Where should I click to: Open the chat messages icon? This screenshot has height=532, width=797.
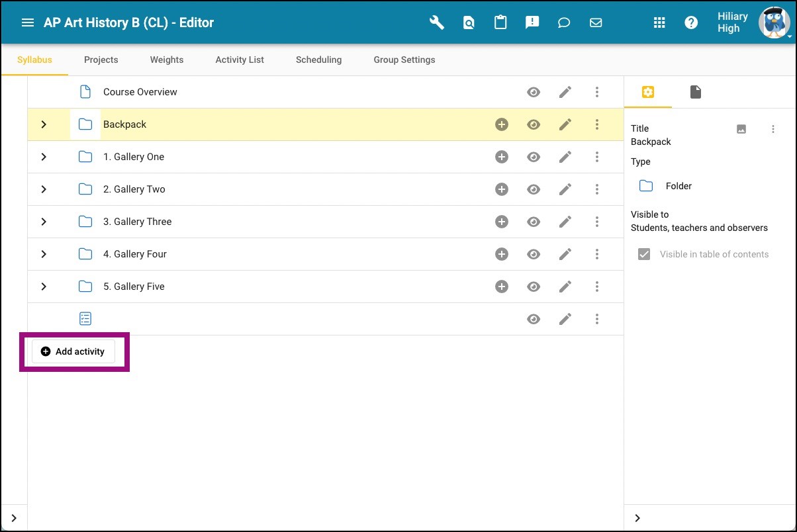[x=564, y=22]
